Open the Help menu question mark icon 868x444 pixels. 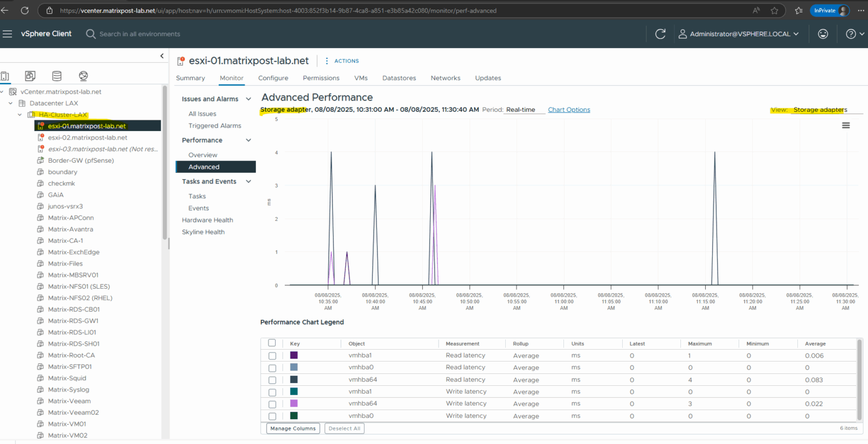[x=850, y=34]
